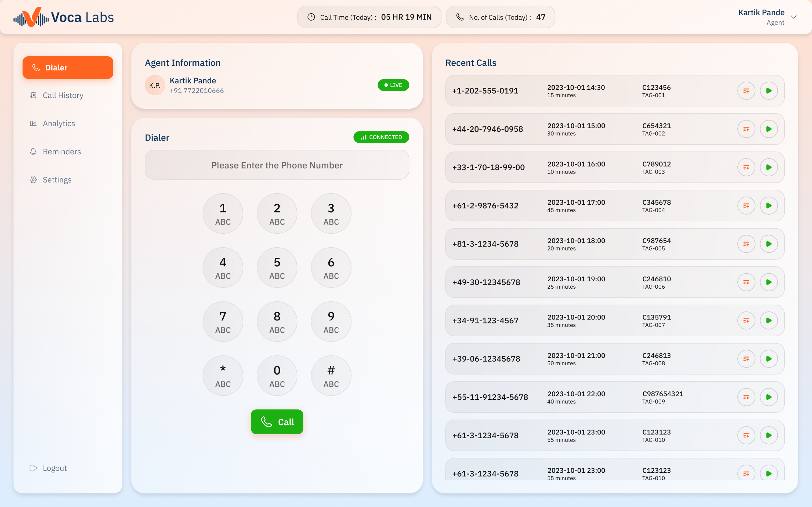The width and height of the screenshot is (812, 507).
Task: Click the play icon for TAG-007
Action: coord(769,321)
